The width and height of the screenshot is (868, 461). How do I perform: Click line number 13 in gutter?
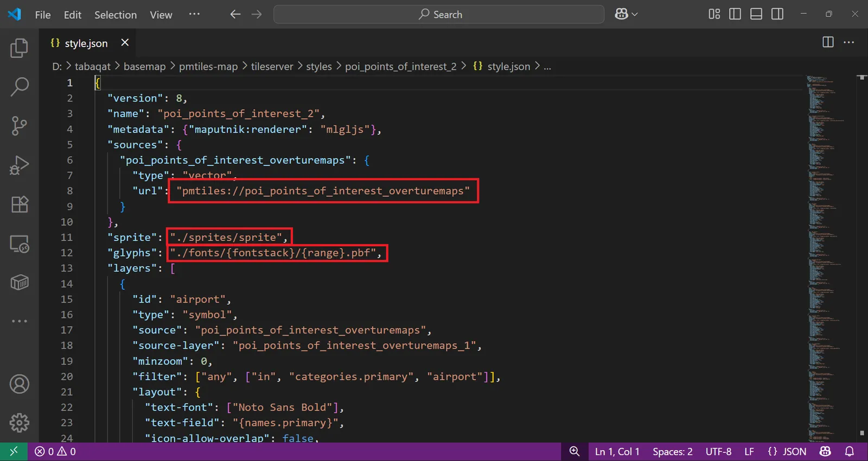pyautogui.click(x=66, y=268)
